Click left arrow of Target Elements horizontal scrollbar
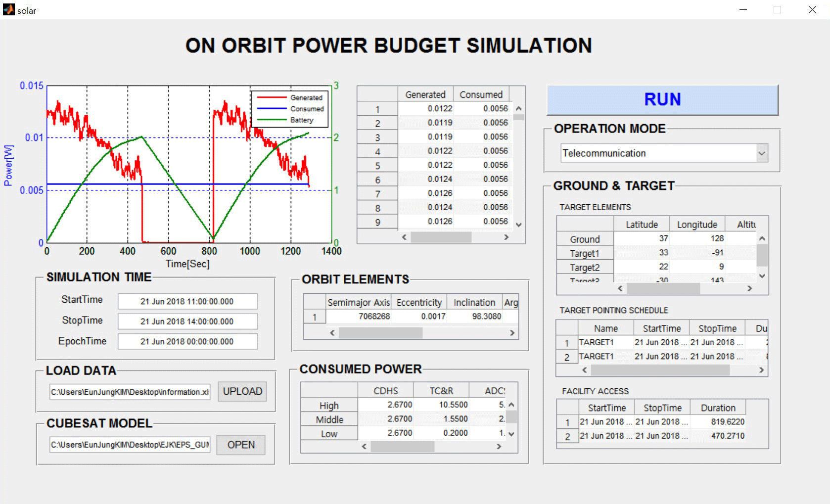This screenshot has width=830, height=504. [620, 288]
